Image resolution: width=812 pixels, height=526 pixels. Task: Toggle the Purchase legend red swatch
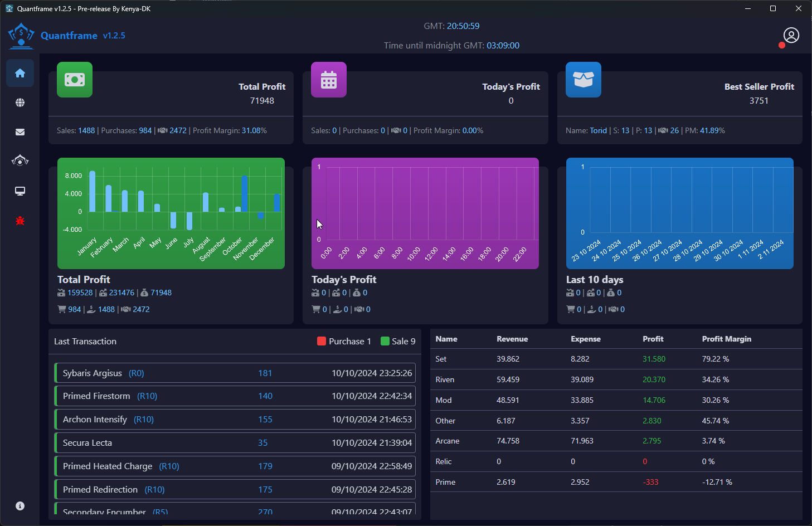(322, 341)
